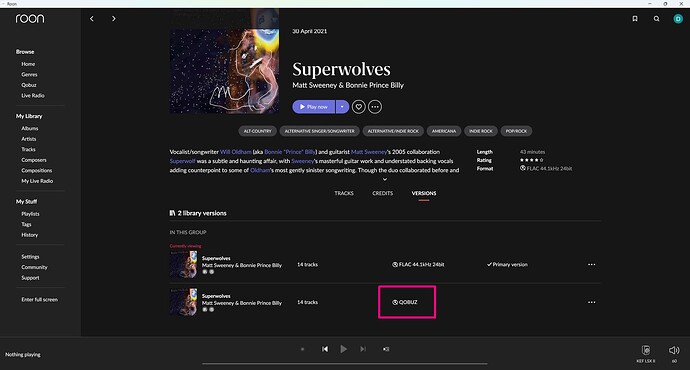Open the profile avatar with letter D
The height and width of the screenshot is (370, 690).
pyautogui.click(x=678, y=18)
